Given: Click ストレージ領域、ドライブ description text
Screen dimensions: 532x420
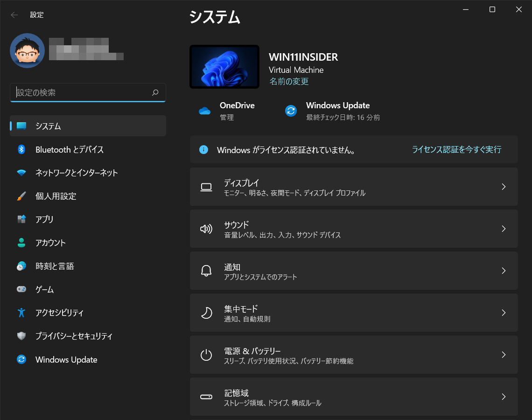Looking at the screenshot, I should coord(273,403).
